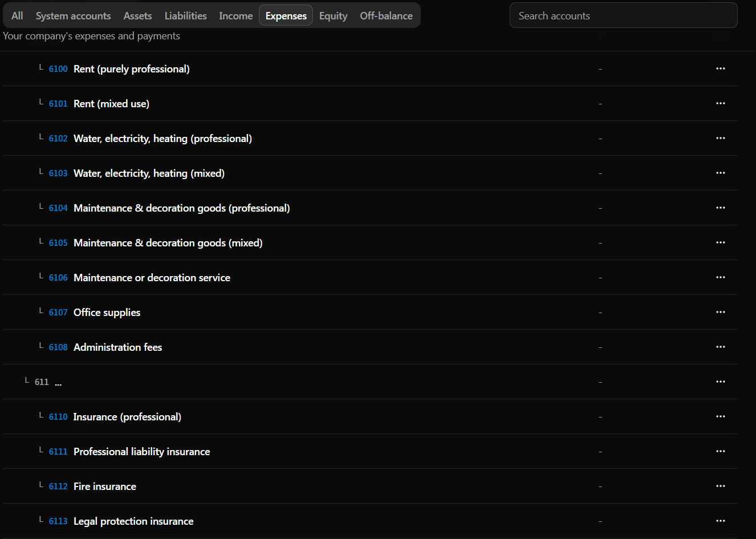The image size is (756, 539).
Task: Click in the Search accounts field
Action: (623, 16)
